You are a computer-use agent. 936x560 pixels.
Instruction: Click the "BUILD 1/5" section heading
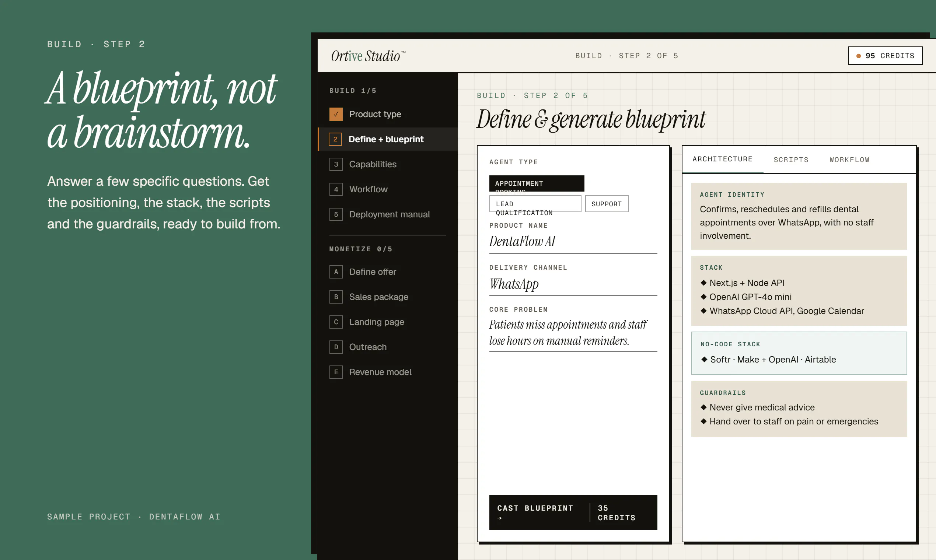(353, 91)
